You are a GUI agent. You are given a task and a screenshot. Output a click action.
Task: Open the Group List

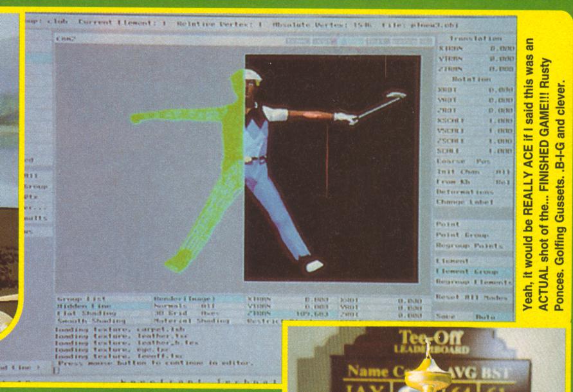[x=82, y=299]
